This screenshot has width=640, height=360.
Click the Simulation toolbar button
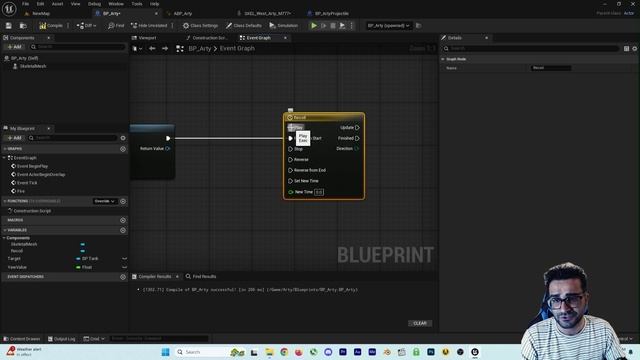284,26
